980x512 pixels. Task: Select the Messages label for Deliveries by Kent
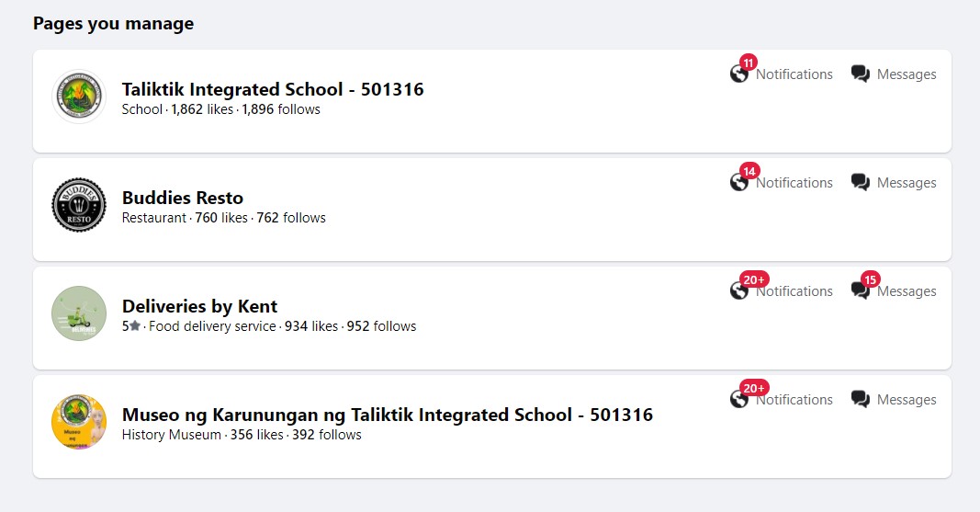907,291
